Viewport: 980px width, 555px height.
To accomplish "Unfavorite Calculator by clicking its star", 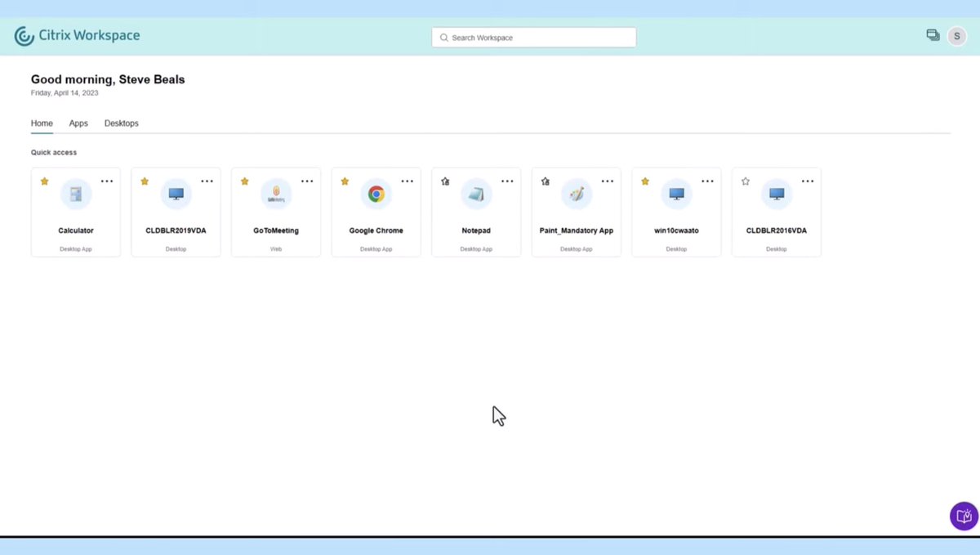I will (x=44, y=181).
